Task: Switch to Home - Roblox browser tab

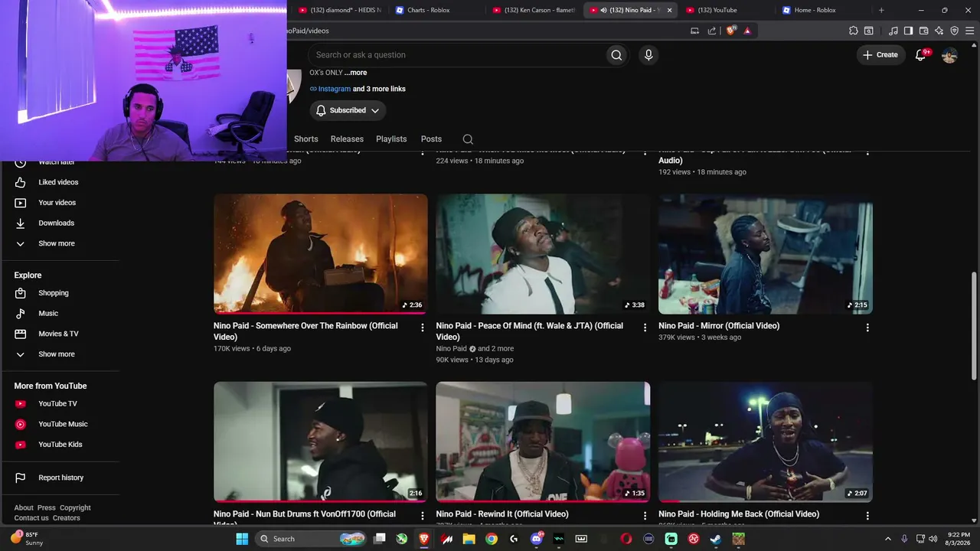Action: [x=822, y=10]
